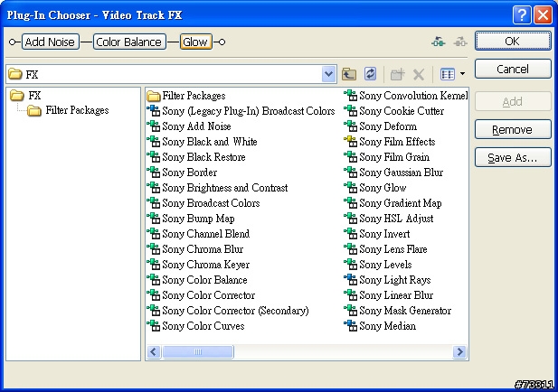
Task: Click the Sony Chroma Blur icon
Action: coord(154,248)
